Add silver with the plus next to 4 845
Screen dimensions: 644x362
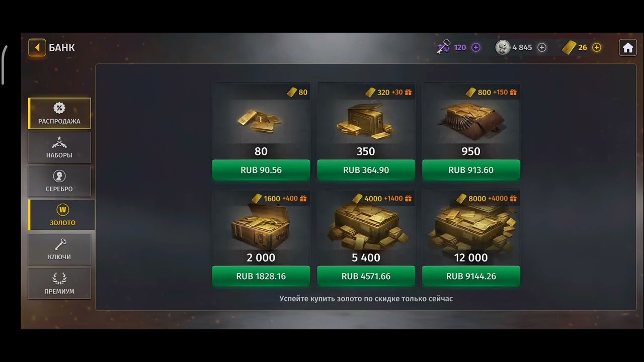coord(542,48)
